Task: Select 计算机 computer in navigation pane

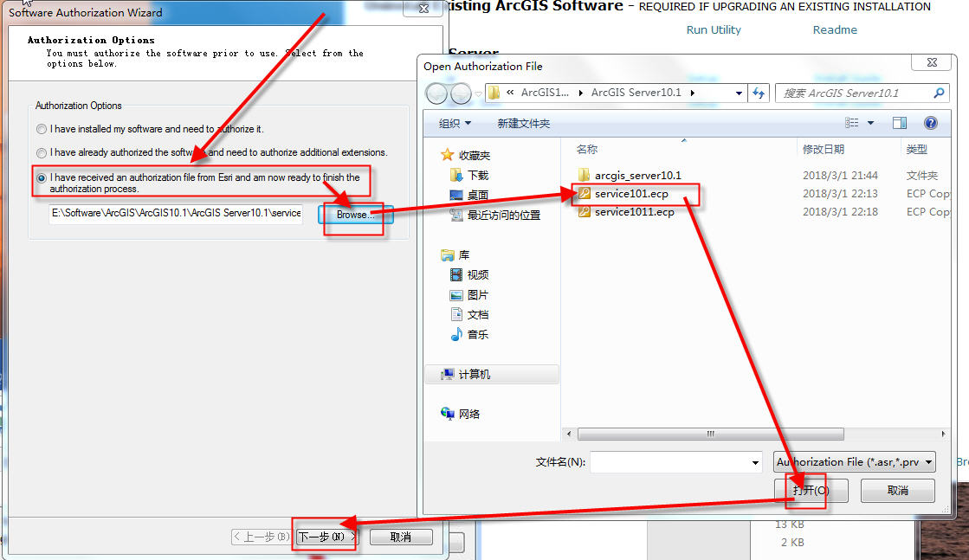Action: click(491, 374)
